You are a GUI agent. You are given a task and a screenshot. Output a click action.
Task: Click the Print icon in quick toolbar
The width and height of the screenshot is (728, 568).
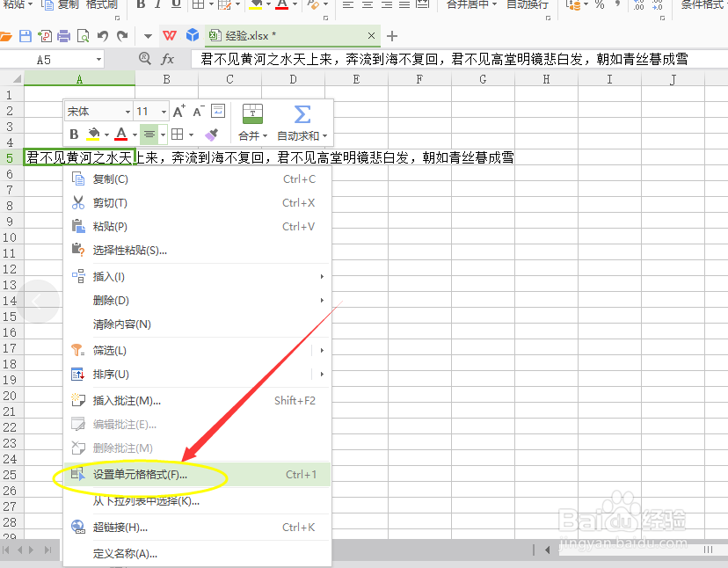point(63,36)
